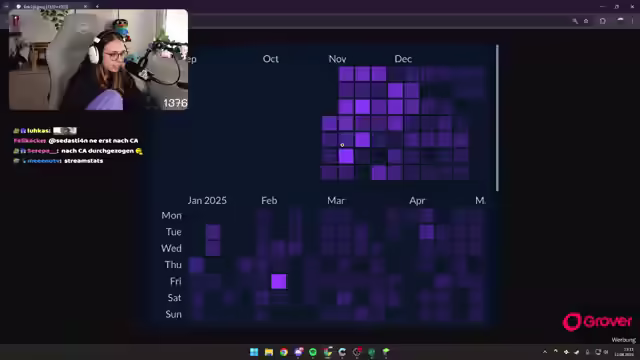Click the webcam overlay video
640x360 pixels.
tap(98, 60)
